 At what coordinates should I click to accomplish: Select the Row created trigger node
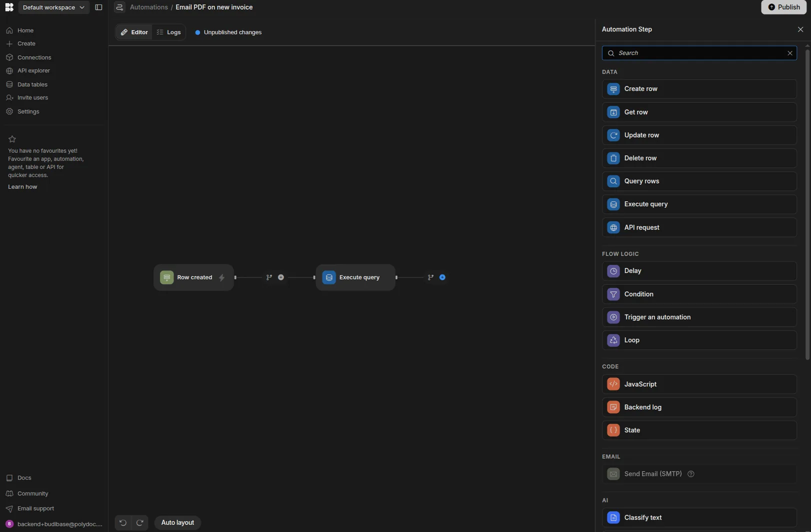pyautogui.click(x=193, y=277)
